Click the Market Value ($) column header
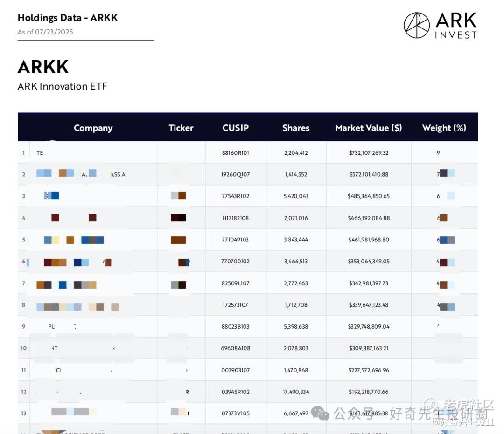 click(368, 128)
